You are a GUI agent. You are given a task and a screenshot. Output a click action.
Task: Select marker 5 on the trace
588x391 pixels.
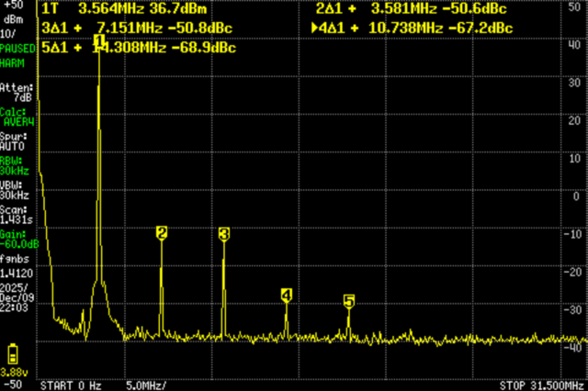[x=349, y=301]
